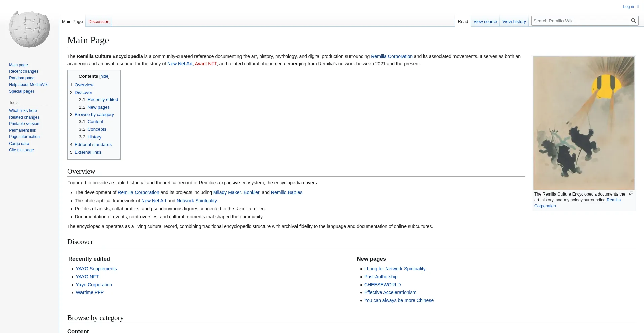Switch to the Discussion tab
This screenshot has width=644, height=333.
tap(99, 21)
